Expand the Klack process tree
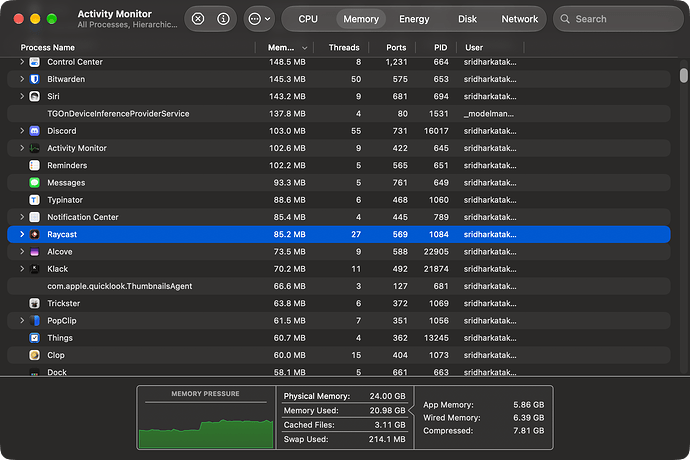690x460 pixels. click(x=22, y=269)
